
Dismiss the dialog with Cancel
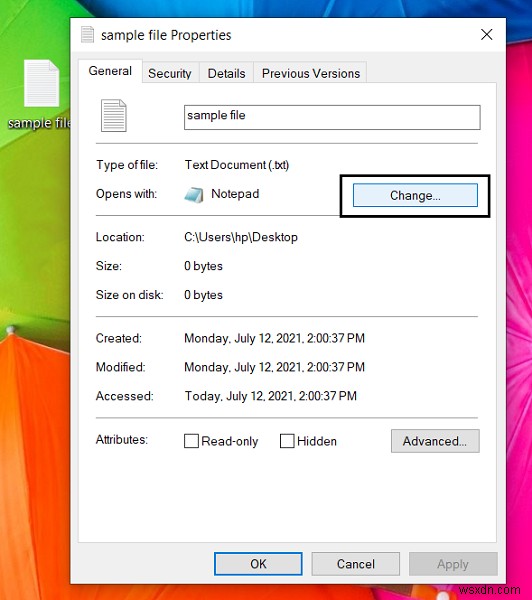[356, 564]
